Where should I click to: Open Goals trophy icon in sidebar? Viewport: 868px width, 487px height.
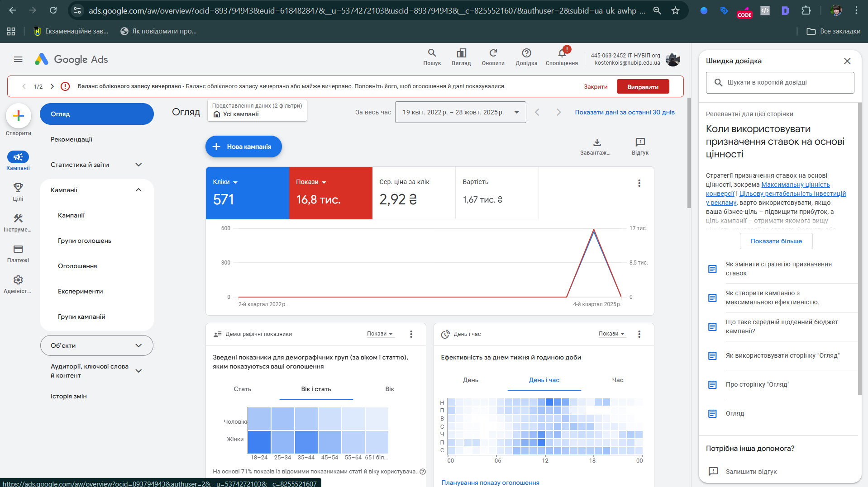click(x=18, y=188)
